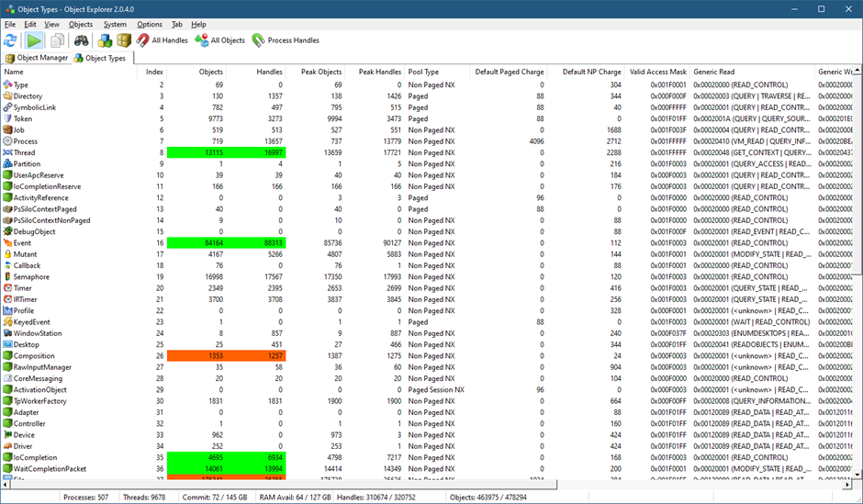Open the System menu
The height and width of the screenshot is (504, 863).
point(115,24)
